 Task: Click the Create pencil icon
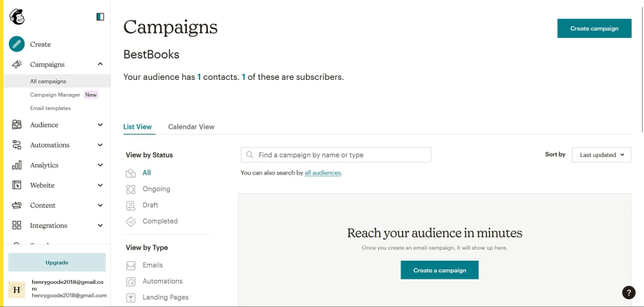pyautogui.click(x=17, y=44)
